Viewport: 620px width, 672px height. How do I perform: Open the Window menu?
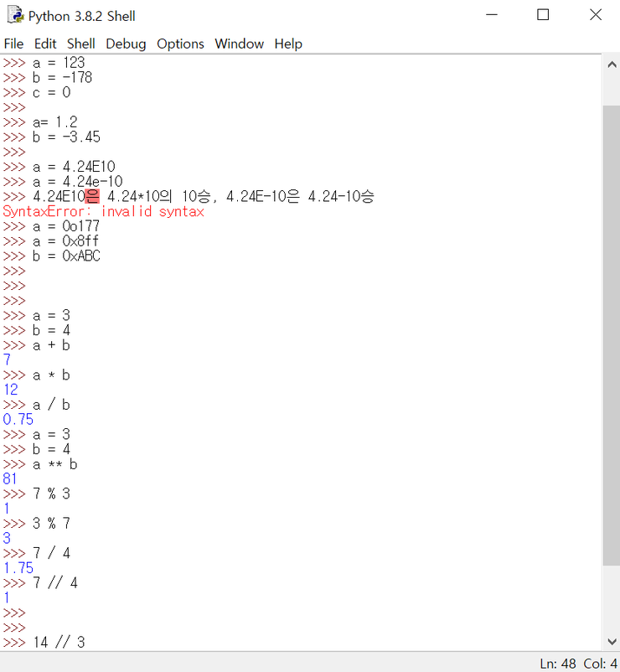click(x=239, y=44)
